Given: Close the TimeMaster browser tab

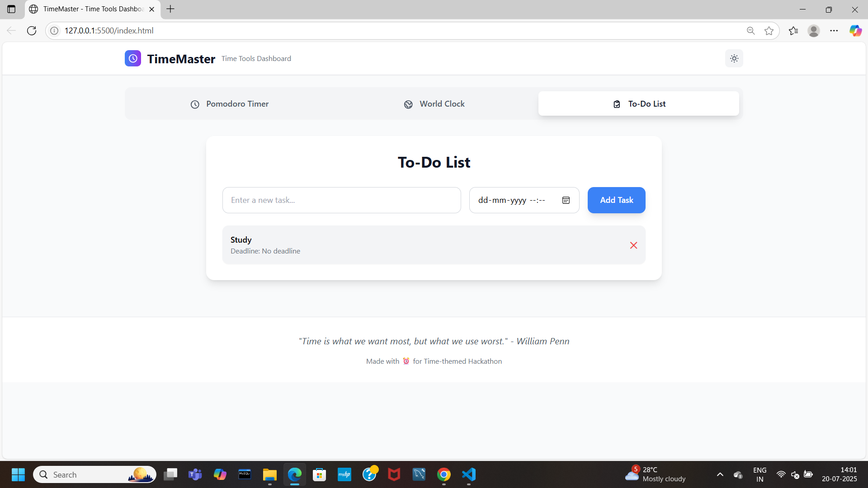Looking at the screenshot, I should 152,9.
